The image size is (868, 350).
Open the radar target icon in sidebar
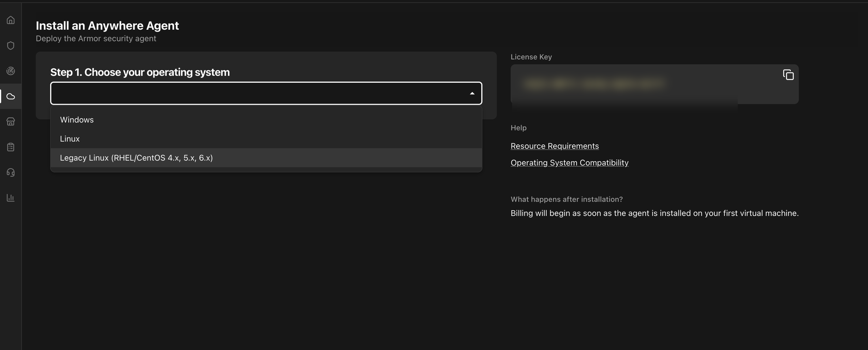11,71
